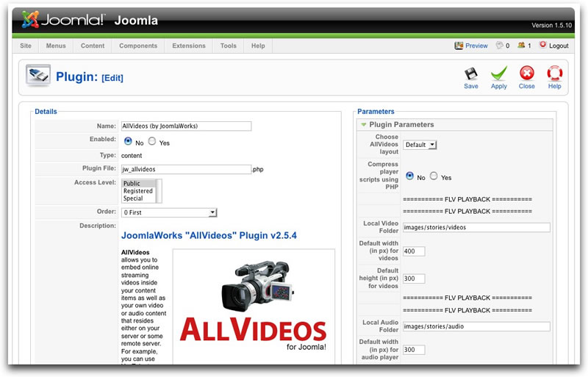Viewport: 588px width, 377px height.
Task: Set Enabled to No
Action: (128, 141)
